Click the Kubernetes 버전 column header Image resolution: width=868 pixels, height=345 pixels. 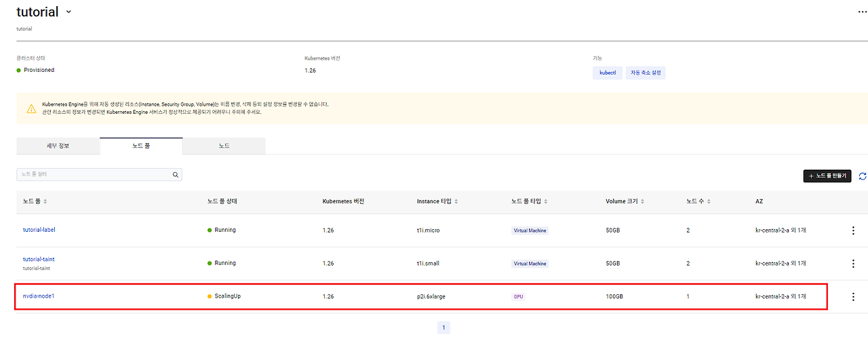[x=343, y=201]
